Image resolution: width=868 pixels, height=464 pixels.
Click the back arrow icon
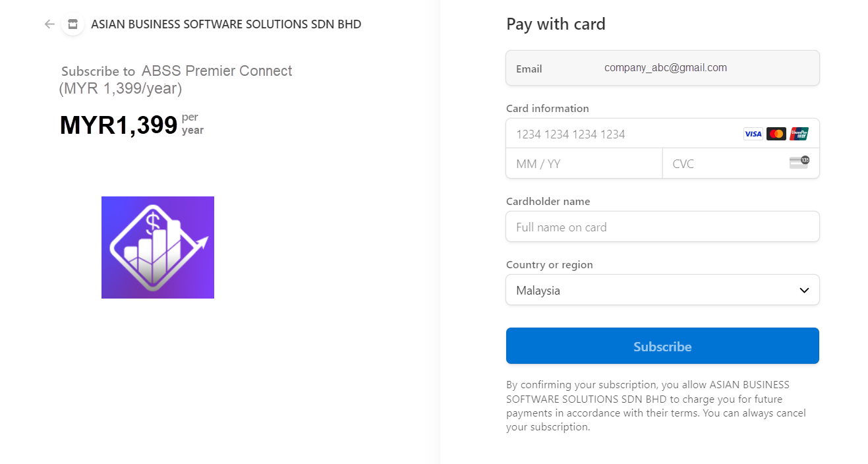49,24
